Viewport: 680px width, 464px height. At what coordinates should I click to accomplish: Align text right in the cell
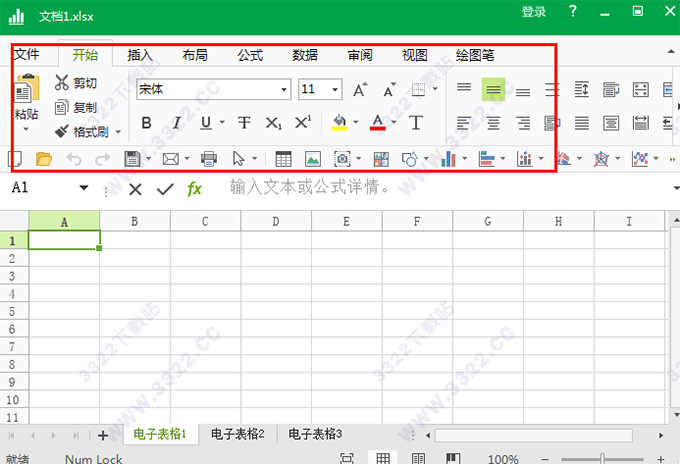tap(523, 123)
